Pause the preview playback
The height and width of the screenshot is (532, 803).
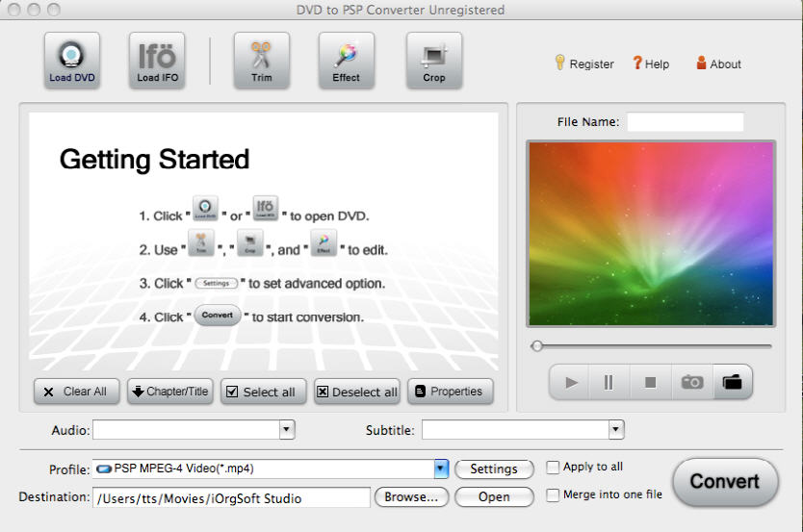[x=609, y=382]
